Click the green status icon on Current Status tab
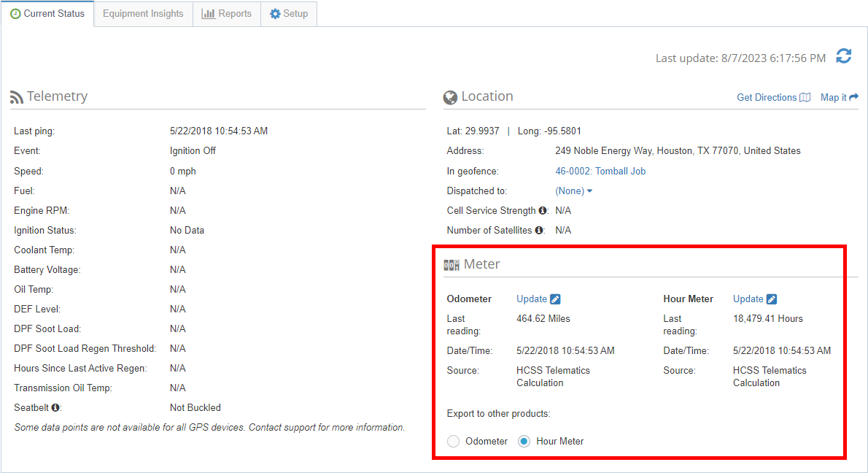Screen dimensions: 868x473 click(15, 13)
